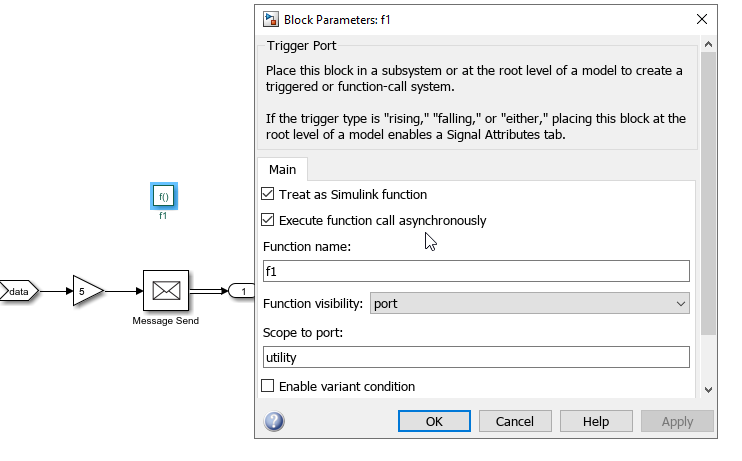Click the data input port block

[x=19, y=291]
